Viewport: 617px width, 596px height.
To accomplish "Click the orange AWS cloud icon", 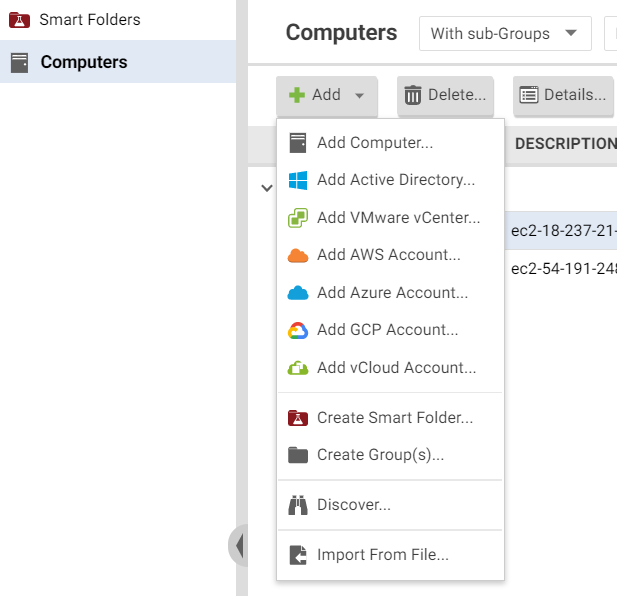I will (x=297, y=255).
